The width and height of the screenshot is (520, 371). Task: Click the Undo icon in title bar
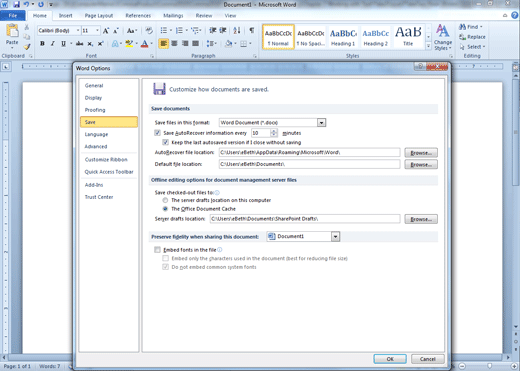(26, 5)
